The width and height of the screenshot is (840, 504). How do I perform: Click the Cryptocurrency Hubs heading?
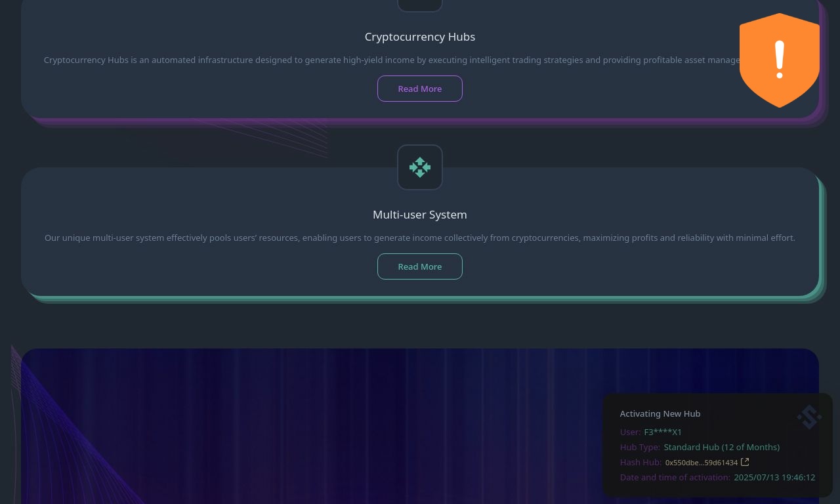(x=420, y=37)
